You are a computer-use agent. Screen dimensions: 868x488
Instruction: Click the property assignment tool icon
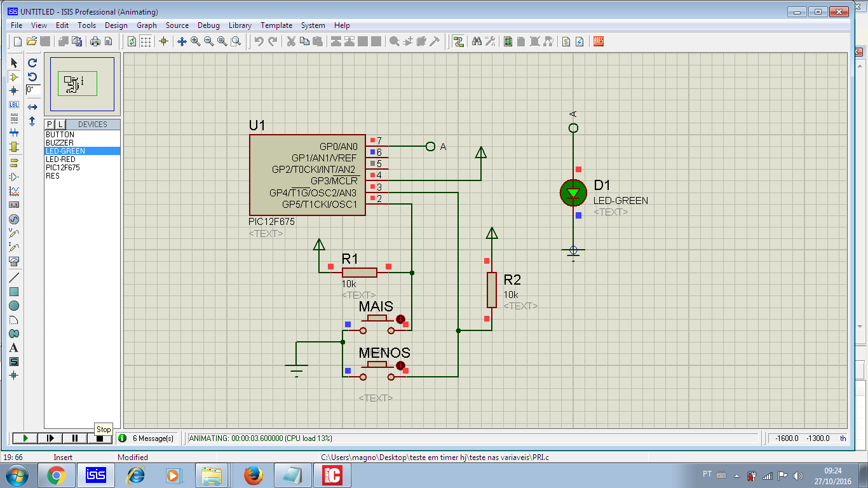(490, 41)
